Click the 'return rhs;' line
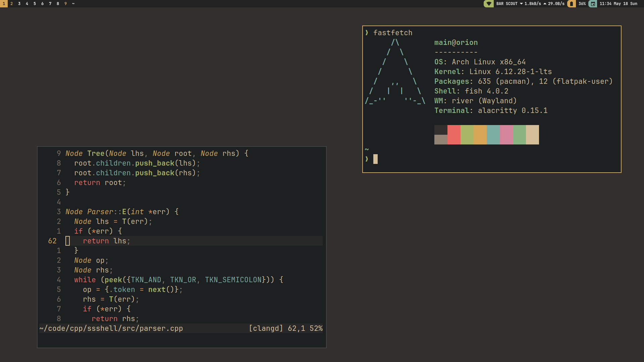Screen dimensions: 644x362 pyautogui.click(x=115, y=319)
